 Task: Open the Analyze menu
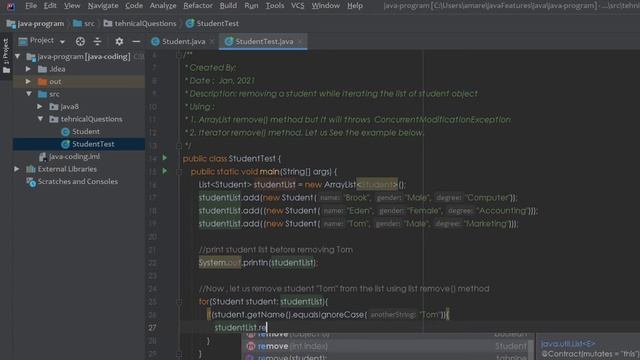[x=163, y=6]
